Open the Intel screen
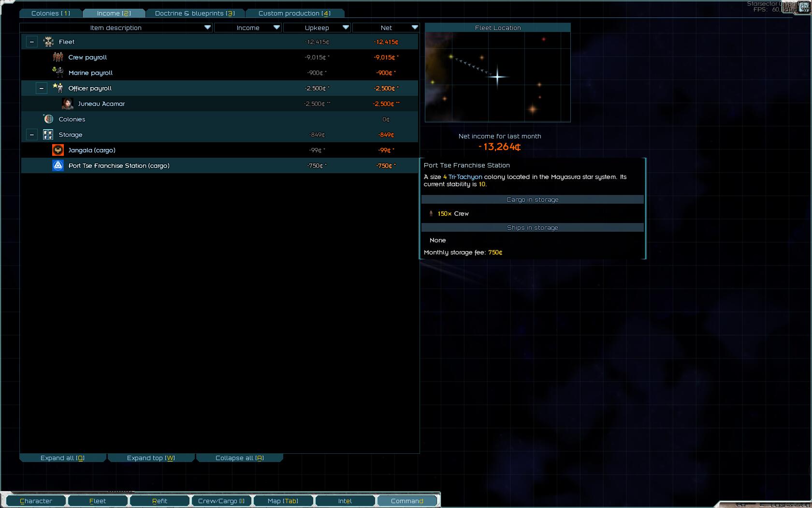812x508 pixels. [345, 501]
